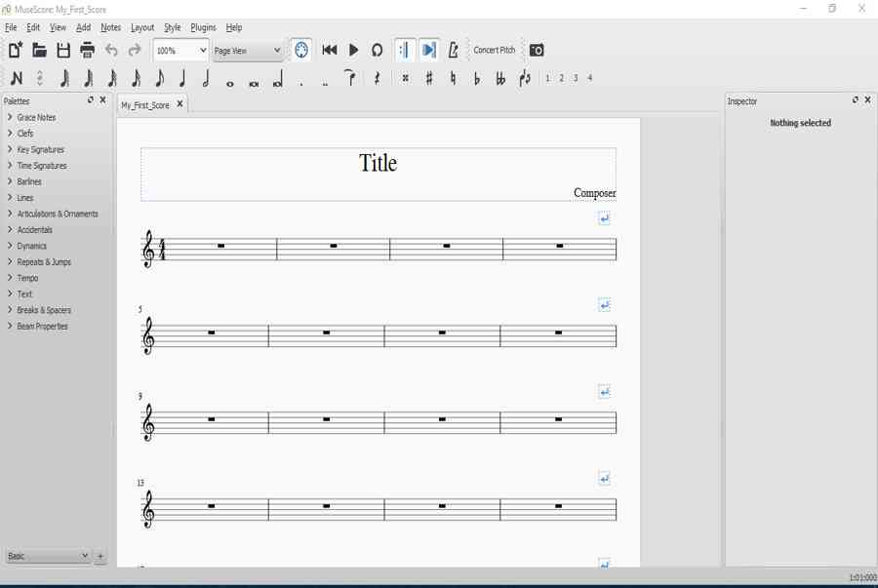878x588 pixels.
Task: Toggle note input mode (N icon)
Action: click(17, 79)
